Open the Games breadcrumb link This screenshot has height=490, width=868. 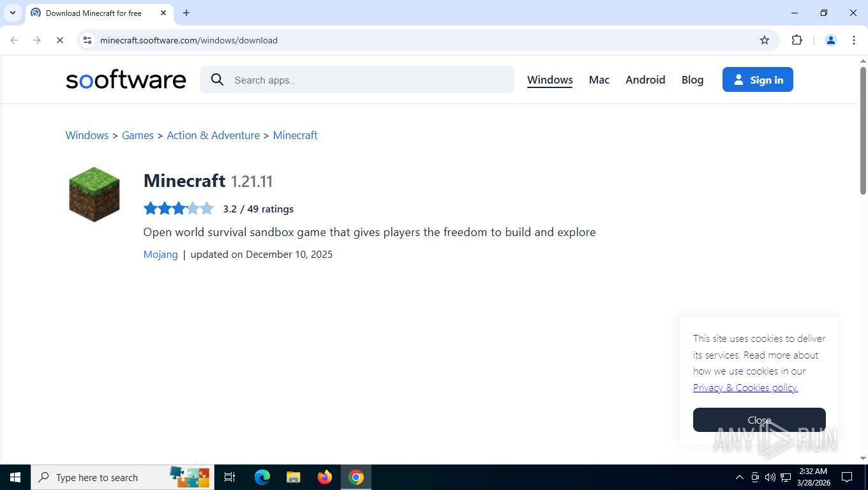(x=138, y=135)
